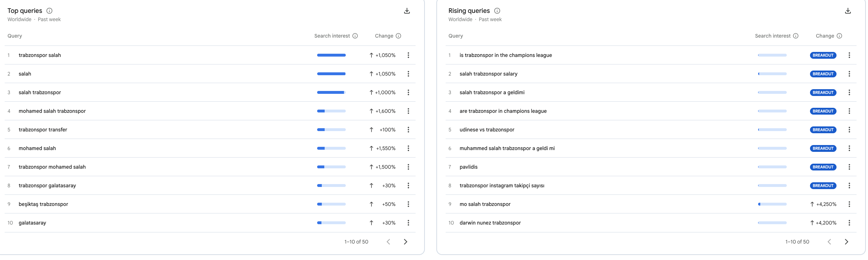
Task: Open more options for udinese vs trabzonspor
Action: click(x=849, y=130)
